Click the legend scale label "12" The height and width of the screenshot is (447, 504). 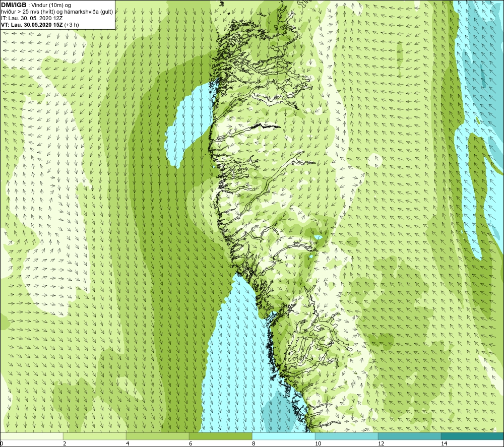tap(381, 443)
